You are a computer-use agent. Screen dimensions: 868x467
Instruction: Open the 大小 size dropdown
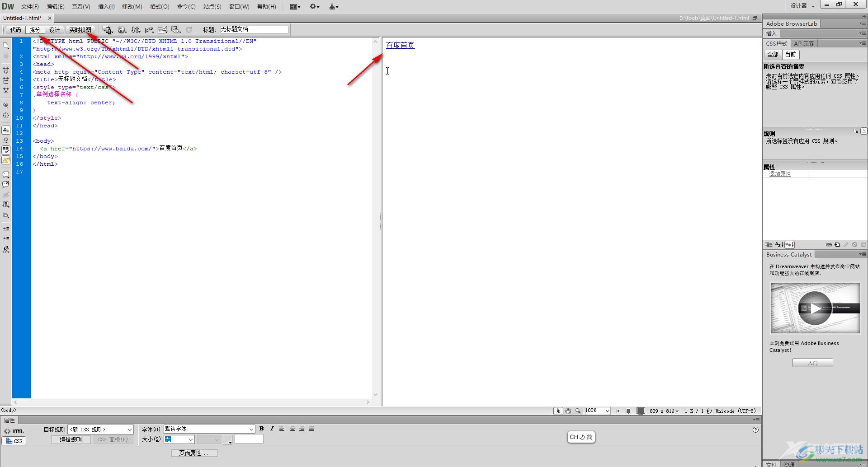(x=179, y=439)
